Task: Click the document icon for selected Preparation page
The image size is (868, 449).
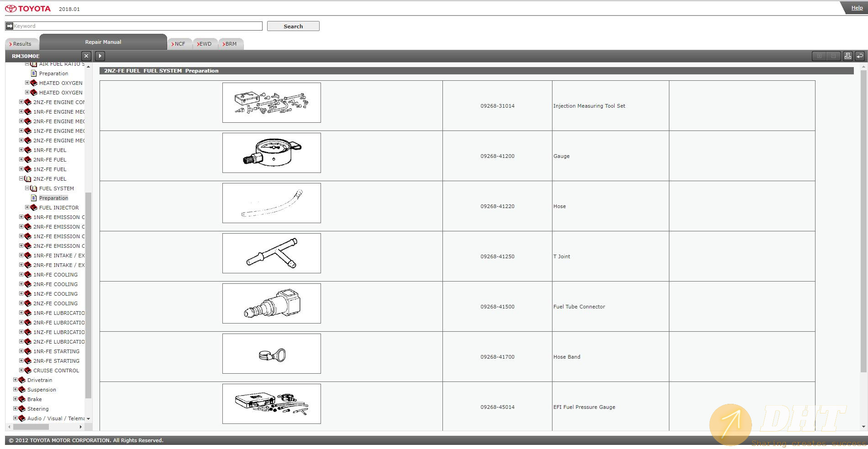Action: pyautogui.click(x=34, y=198)
